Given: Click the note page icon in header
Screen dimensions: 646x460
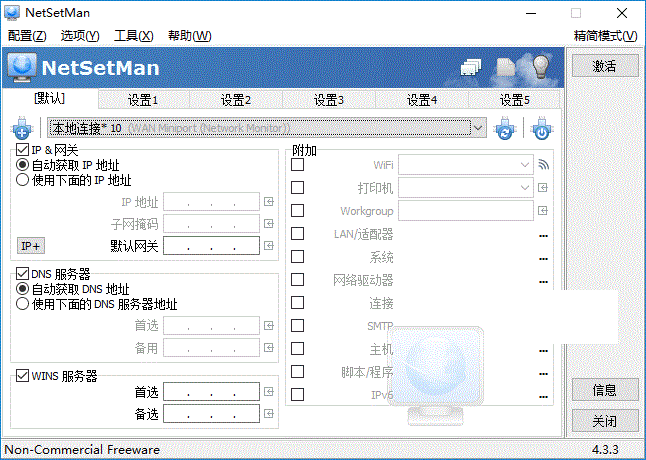Looking at the screenshot, I should [506, 67].
